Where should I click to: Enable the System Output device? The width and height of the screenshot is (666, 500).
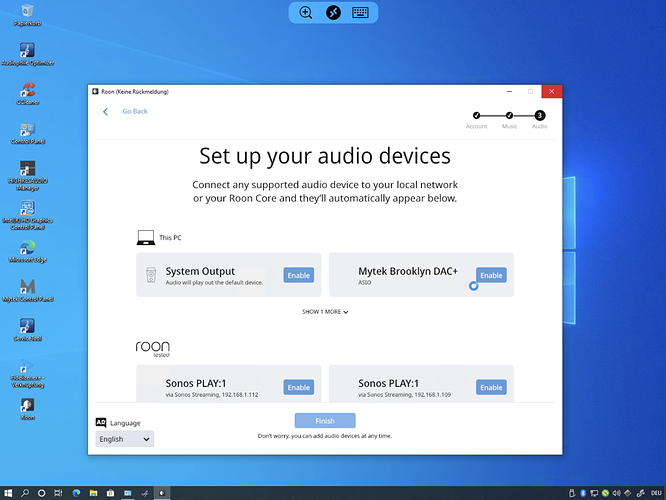click(x=299, y=275)
